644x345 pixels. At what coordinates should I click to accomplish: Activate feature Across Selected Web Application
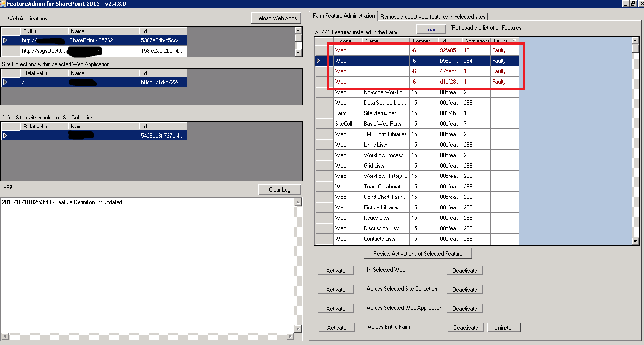pos(336,308)
